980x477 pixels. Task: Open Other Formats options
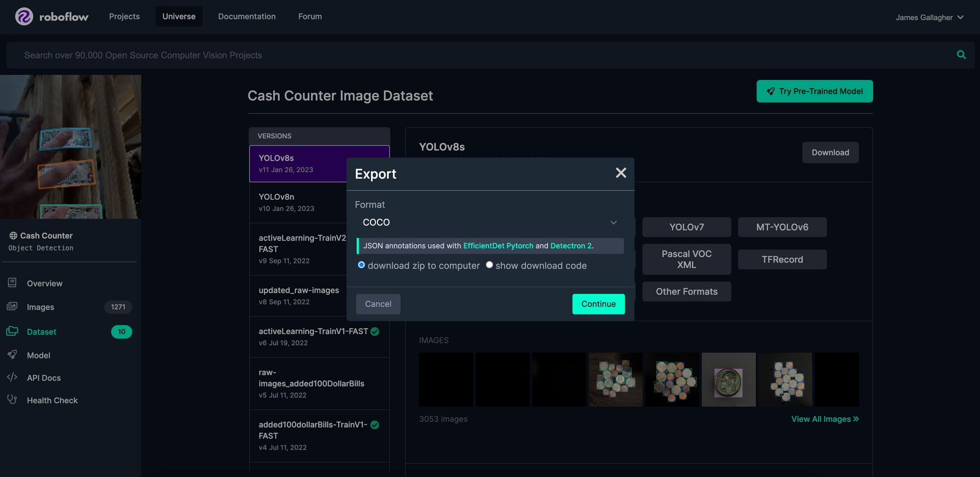click(x=686, y=291)
